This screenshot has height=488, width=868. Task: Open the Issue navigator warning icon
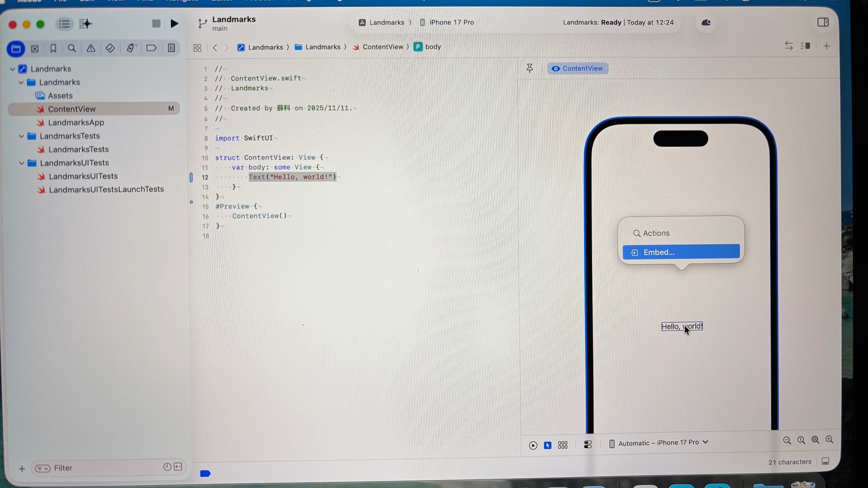pyautogui.click(x=91, y=48)
